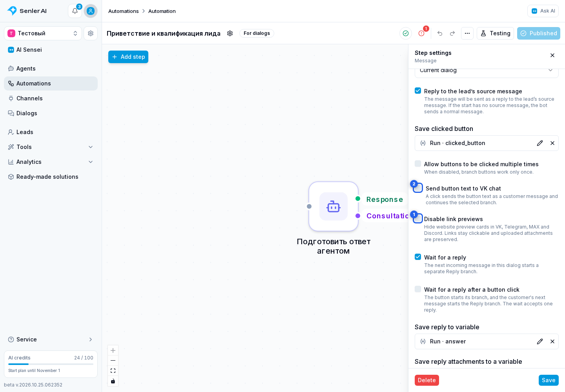The height and width of the screenshot is (392, 565).
Task: Fit canvas view to screen
Action: pyautogui.click(x=113, y=371)
